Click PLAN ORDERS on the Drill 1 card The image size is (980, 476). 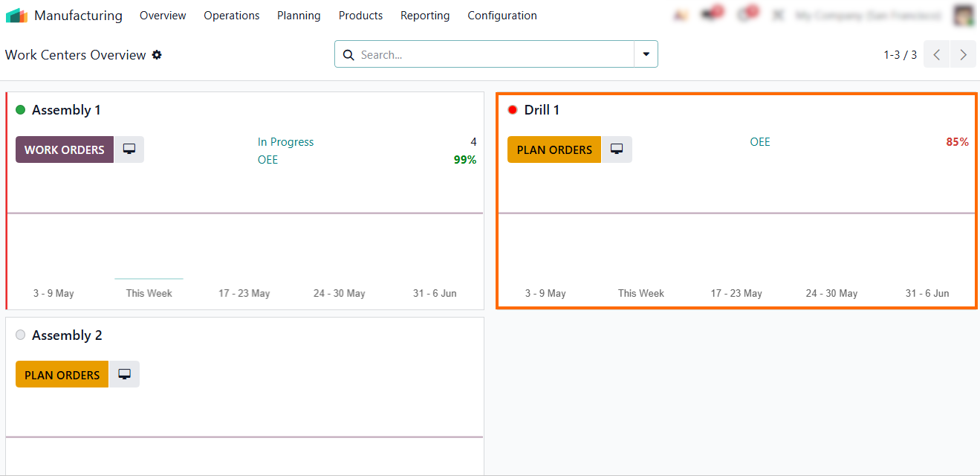coord(554,149)
